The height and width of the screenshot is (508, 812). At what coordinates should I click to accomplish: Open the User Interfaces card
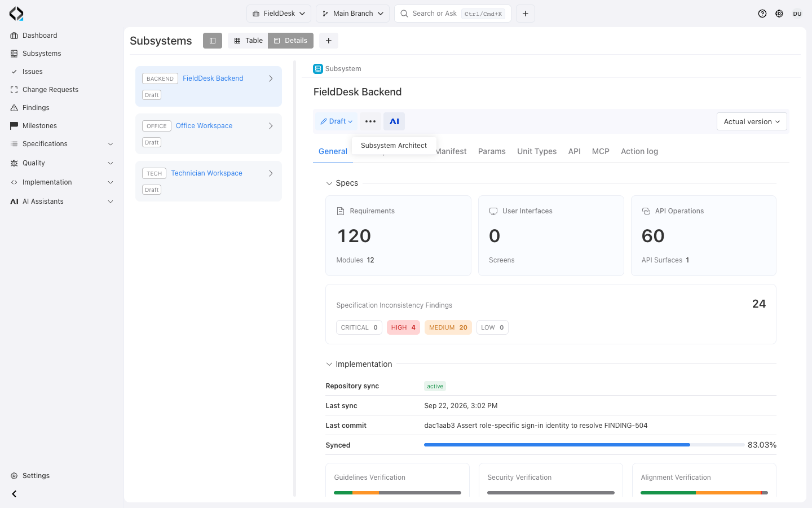pos(551,235)
